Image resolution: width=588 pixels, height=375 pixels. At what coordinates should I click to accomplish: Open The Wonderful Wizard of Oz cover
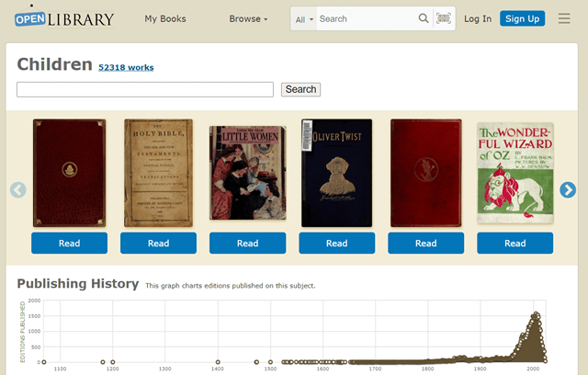[x=515, y=173]
